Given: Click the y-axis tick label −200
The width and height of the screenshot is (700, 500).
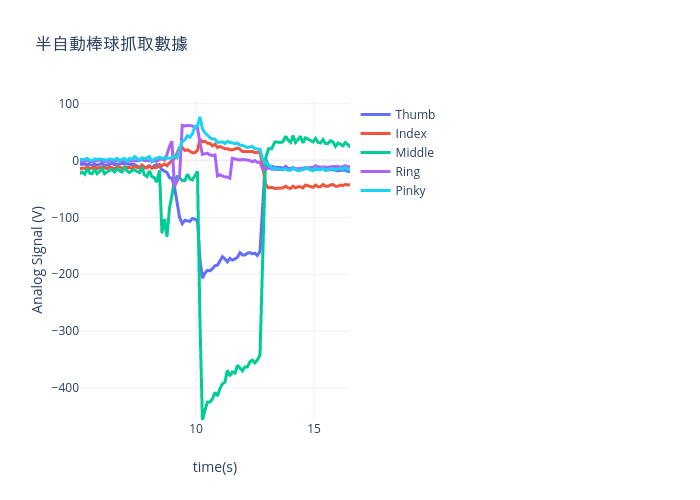Looking at the screenshot, I should coord(65,274).
